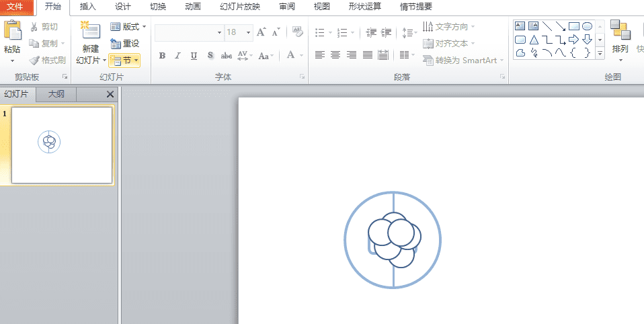
Task: Open the Section (节) dropdown
Action: click(x=125, y=60)
